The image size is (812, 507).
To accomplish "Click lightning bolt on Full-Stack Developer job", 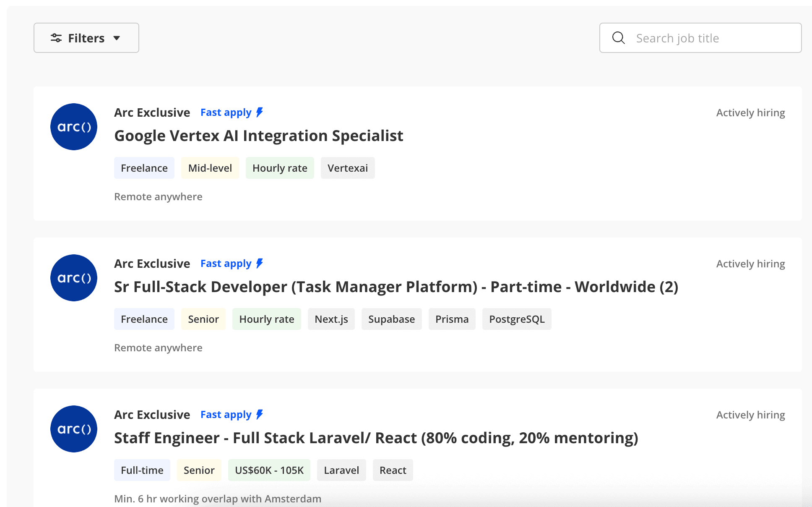I will (x=260, y=263).
